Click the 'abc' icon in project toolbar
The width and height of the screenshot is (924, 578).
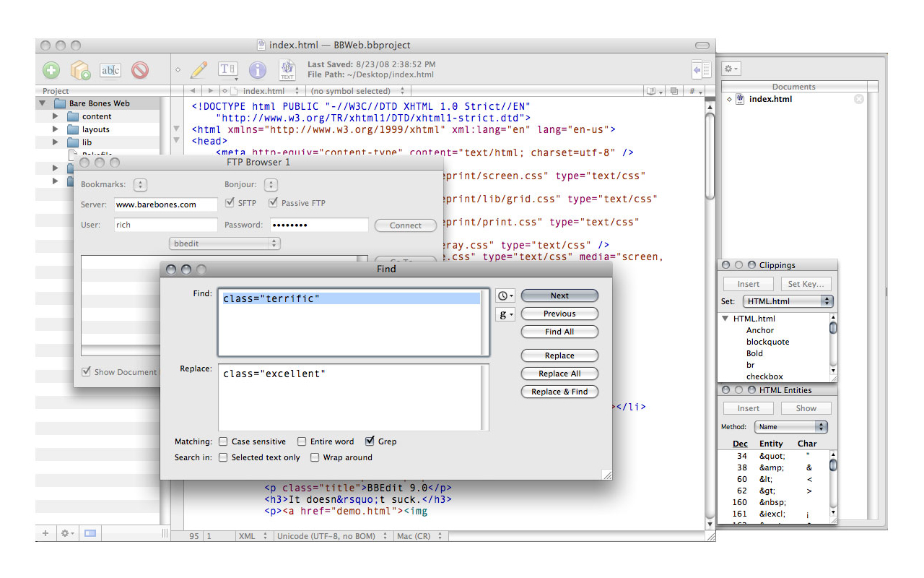(110, 70)
